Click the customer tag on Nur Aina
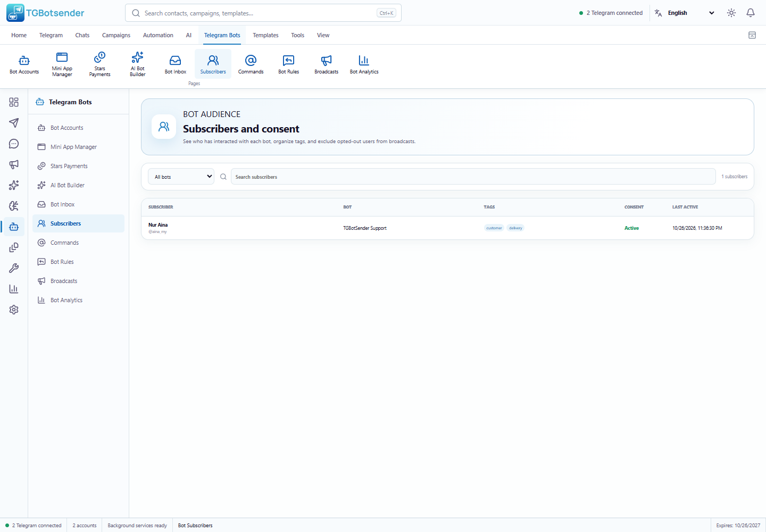This screenshot has height=532, width=766. coord(494,228)
